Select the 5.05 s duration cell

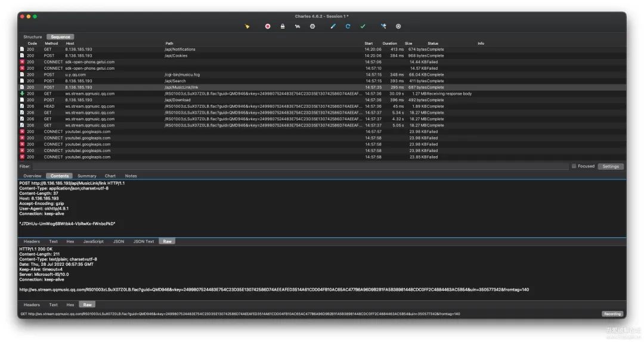point(398,125)
